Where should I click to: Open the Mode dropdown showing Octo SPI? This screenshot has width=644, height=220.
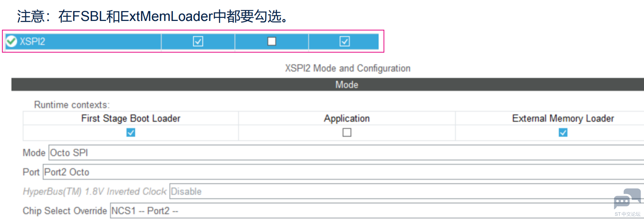click(343, 153)
